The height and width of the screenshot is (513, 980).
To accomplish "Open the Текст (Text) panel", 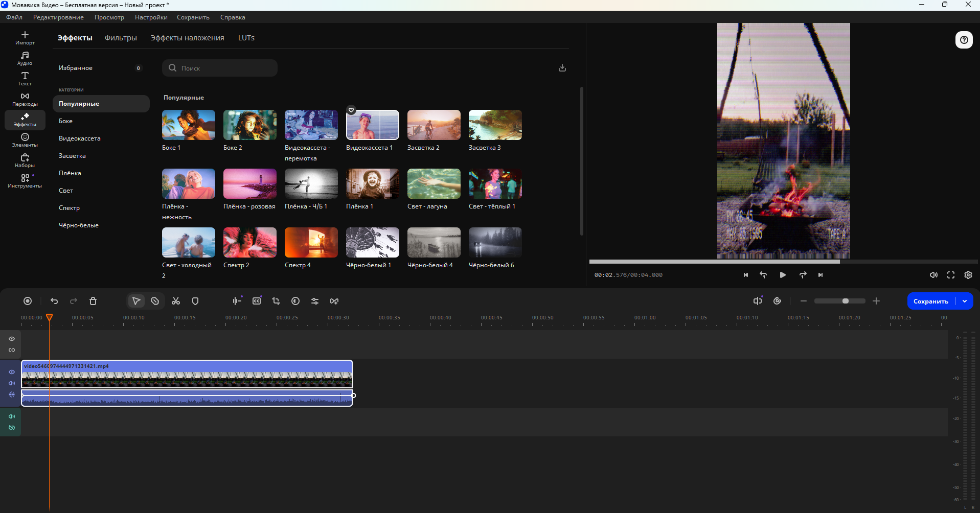I will (25, 79).
